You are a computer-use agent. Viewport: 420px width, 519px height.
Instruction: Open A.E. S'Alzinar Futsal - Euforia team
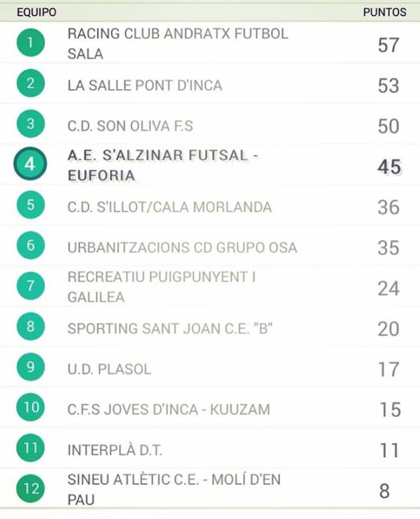click(x=163, y=165)
